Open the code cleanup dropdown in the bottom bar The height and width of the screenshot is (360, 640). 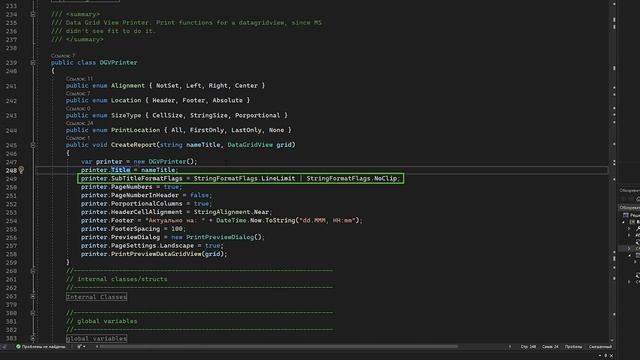[x=81, y=347]
